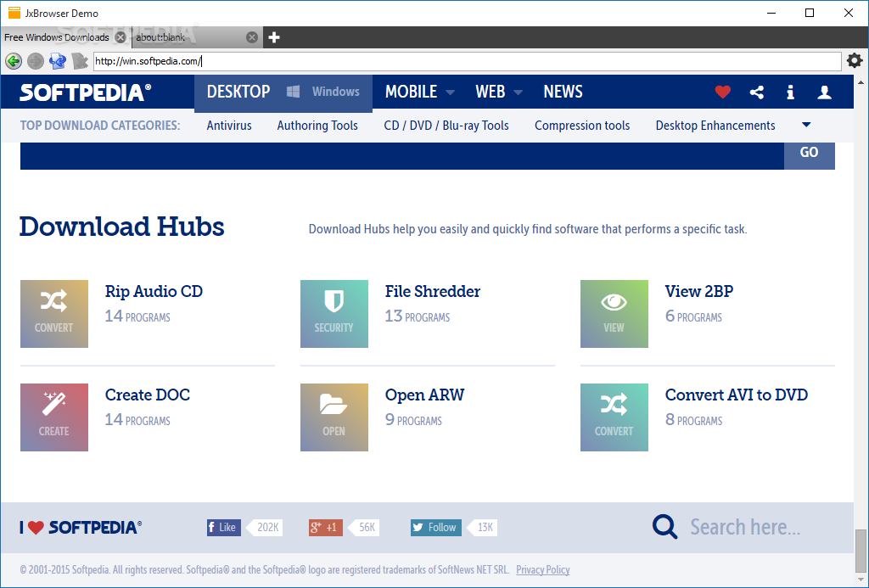Open the Compression tools category
Viewport: 869px width, 588px height.
tap(582, 126)
